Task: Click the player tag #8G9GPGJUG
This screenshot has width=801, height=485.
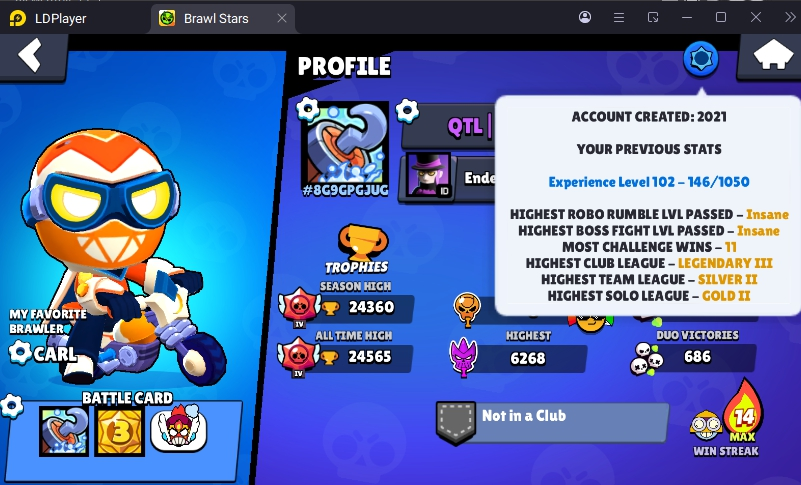Action: pos(345,191)
